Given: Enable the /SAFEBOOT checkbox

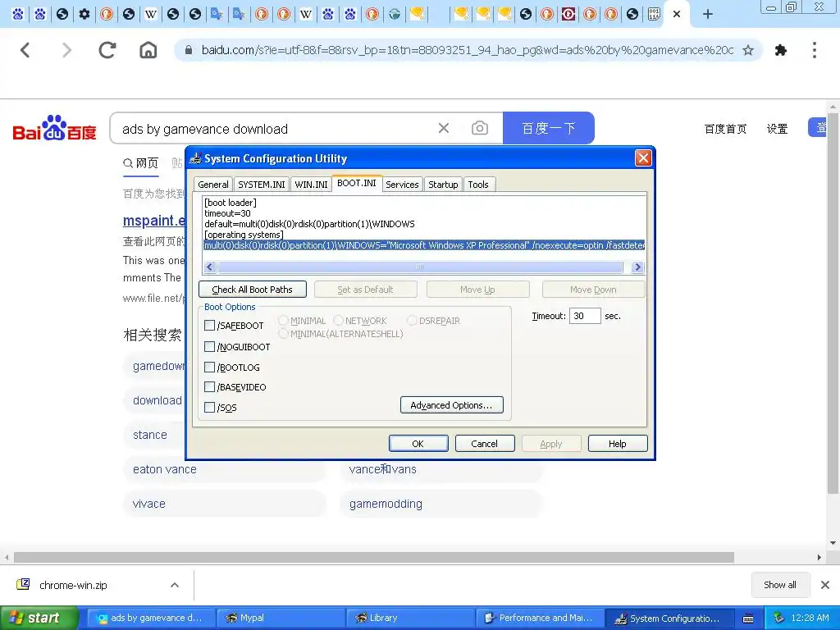Looking at the screenshot, I should (x=209, y=325).
